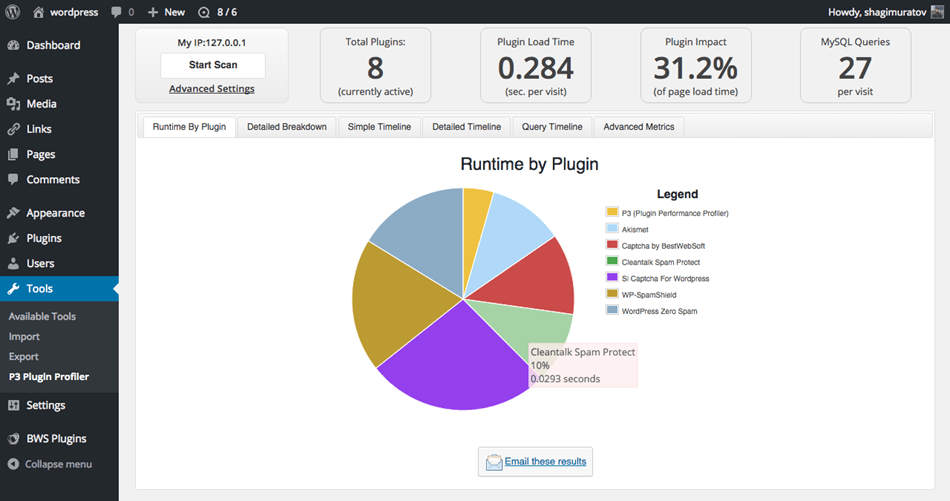The height and width of the screenshot is (501, 950).
Task: Go to Media in the sidebar
Action: tap(41, 104)
